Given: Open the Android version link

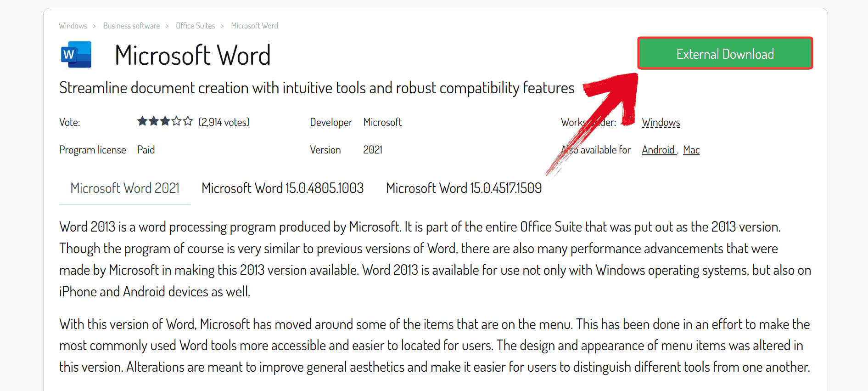Looking at the screenshot, I should [x=658, y=150].
